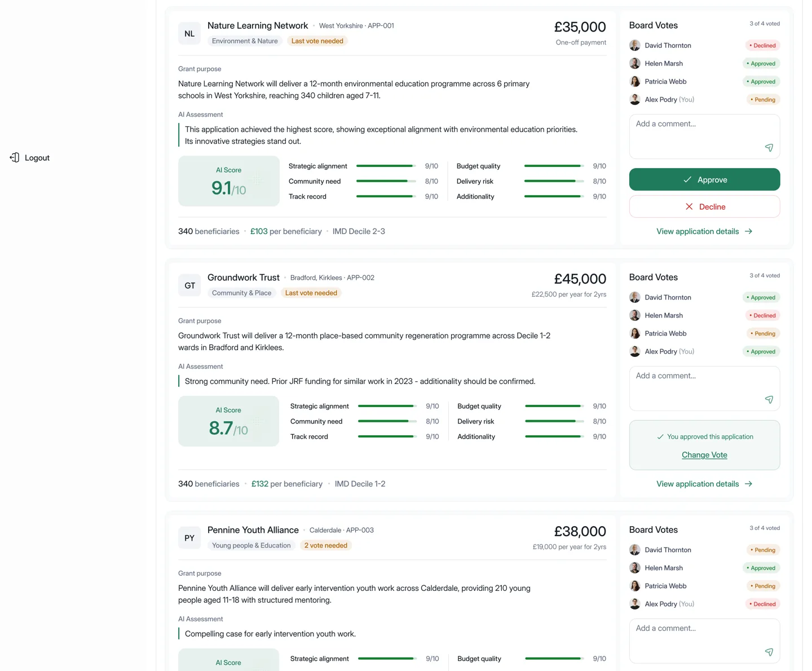Click IMD Decile 1-2 text
The width and height of the screenshot is (812, 671).
[x=360, y=484]
